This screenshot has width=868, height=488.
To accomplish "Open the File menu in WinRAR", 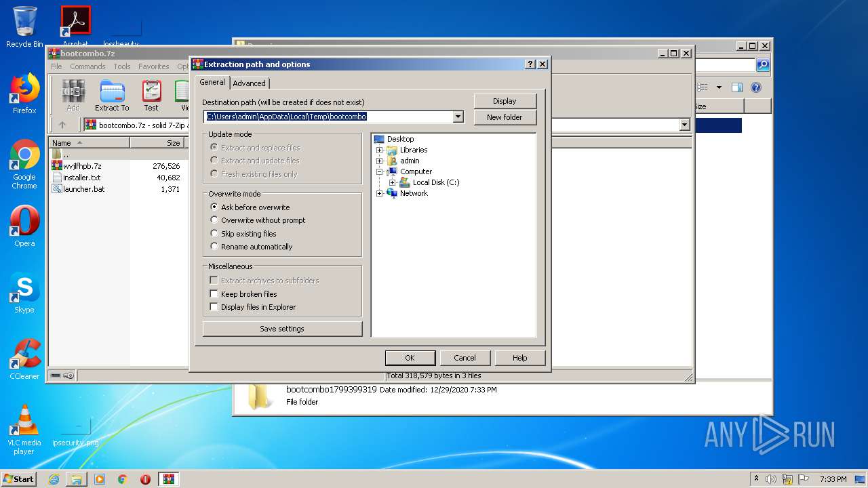I will (x=56, y=66).
